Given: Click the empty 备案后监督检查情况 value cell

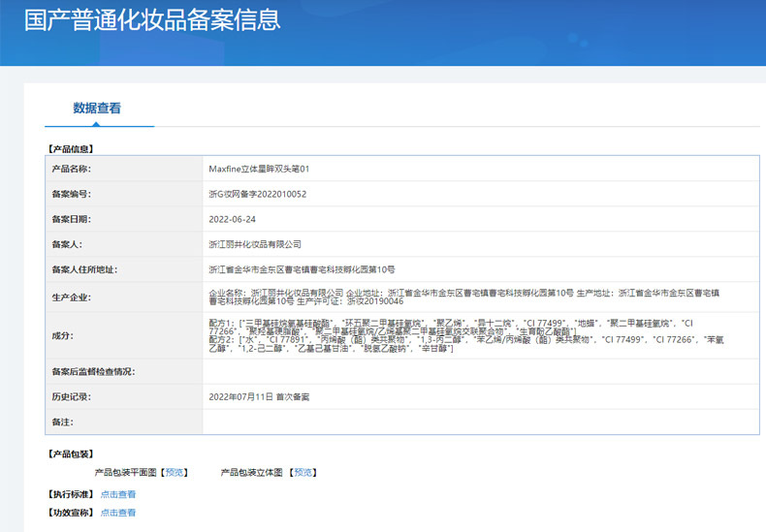Looking at the screenshot, I should pyautogui.click(x=481, y=372).
